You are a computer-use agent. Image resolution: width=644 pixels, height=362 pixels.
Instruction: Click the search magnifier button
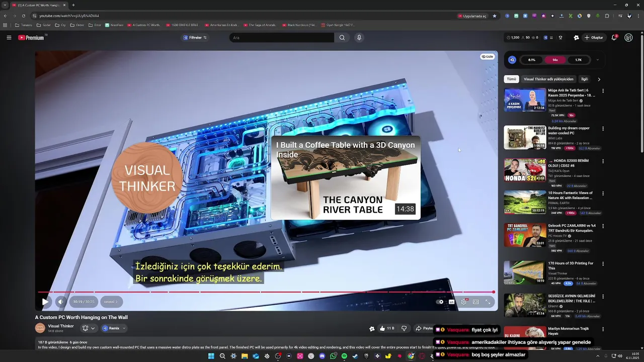tap(342, 38)
